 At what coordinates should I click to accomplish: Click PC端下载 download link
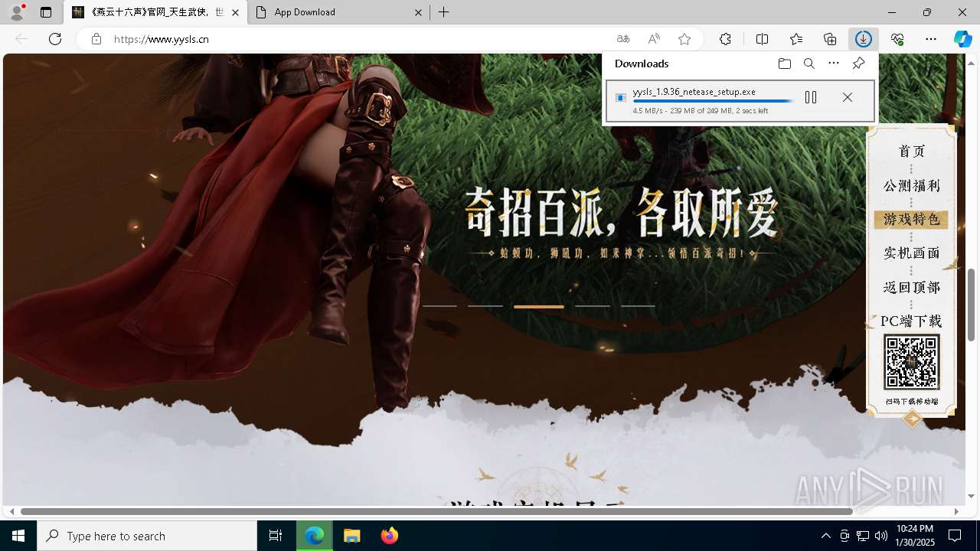[x=911, y=321]
